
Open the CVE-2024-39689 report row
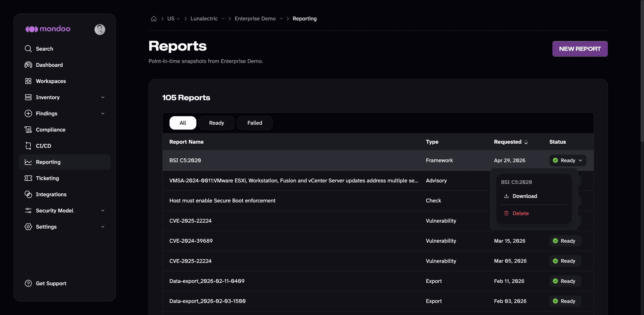[x=378, y=241]
